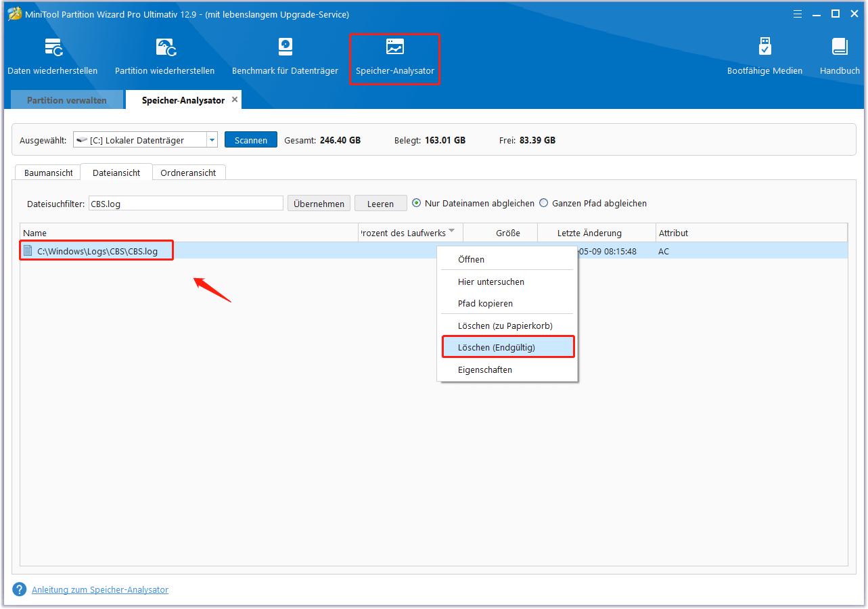Open Bootfähige Medien creator
868x609 pixels.
coord(764,57)
